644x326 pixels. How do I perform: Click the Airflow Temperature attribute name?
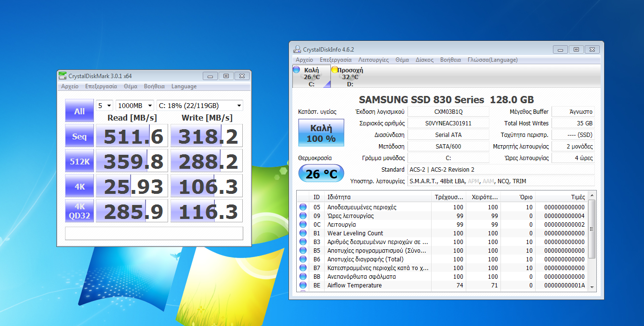355,285
